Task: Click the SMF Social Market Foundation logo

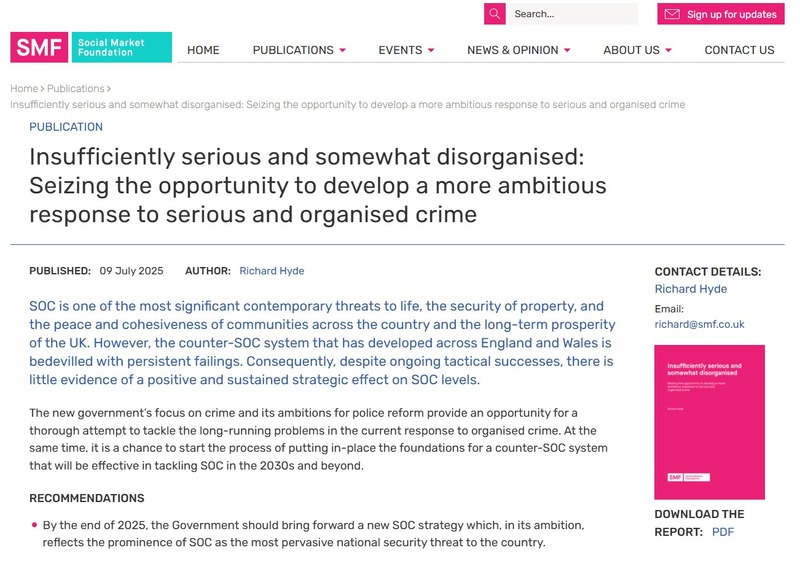Action: pyautogui.click(x=91, y=47)
